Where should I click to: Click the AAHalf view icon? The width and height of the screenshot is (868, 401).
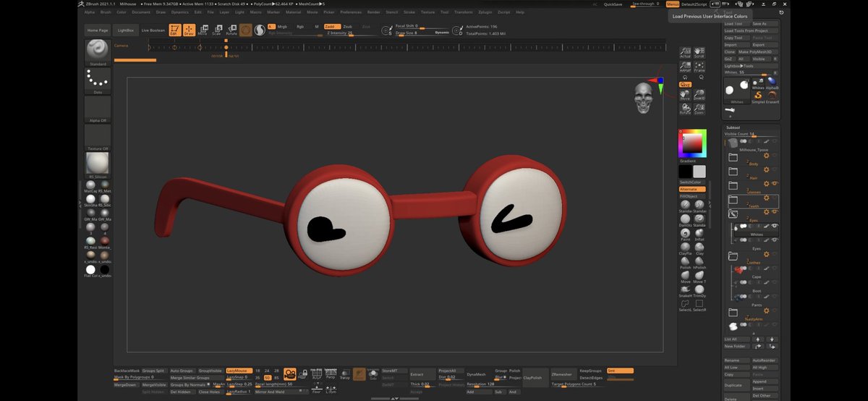tap(685, 67)
